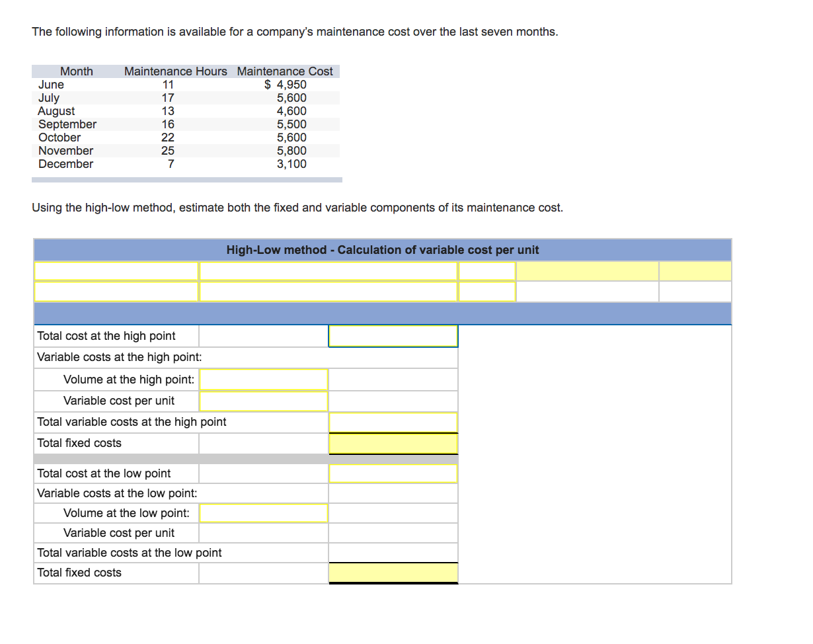This screenshot has height=644, width=813.
Task: Select the yellow highlighted cell at top right row
Action: click(586, 271)
